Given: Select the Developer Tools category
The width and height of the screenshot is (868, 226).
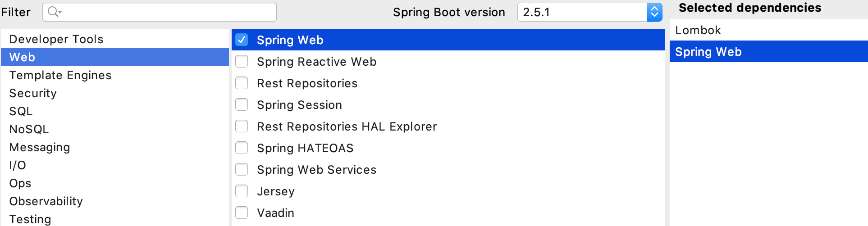Looking at the screenshot, I should coord(56,39).
